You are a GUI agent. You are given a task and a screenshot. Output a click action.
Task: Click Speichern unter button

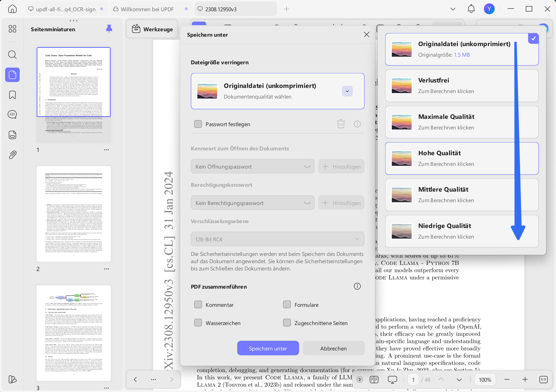pos(268,348)
